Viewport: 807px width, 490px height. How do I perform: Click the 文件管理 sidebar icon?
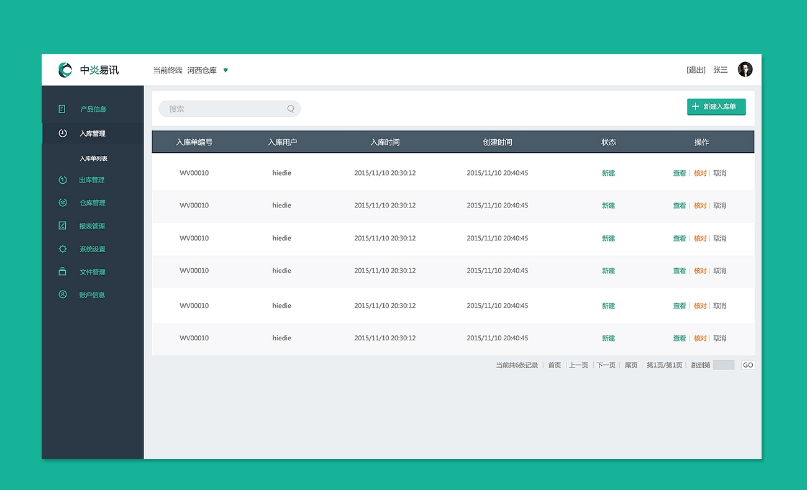(x=62, y=272)
